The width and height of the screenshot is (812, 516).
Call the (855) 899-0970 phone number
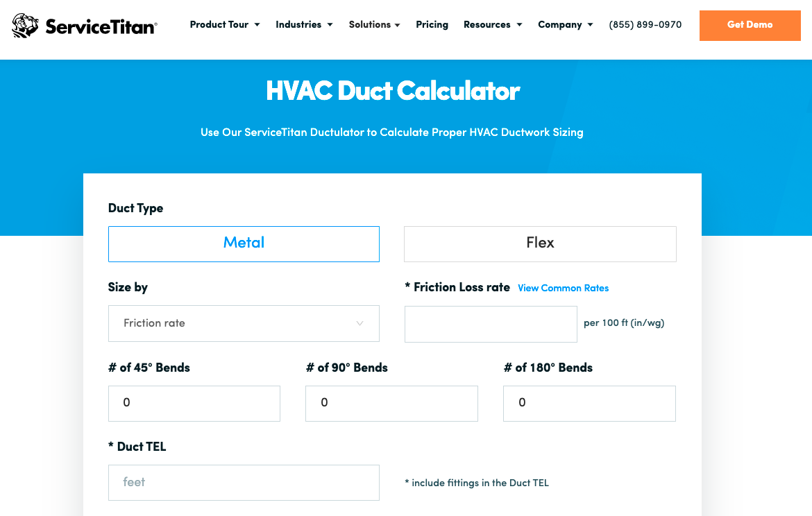click(645, 24)
